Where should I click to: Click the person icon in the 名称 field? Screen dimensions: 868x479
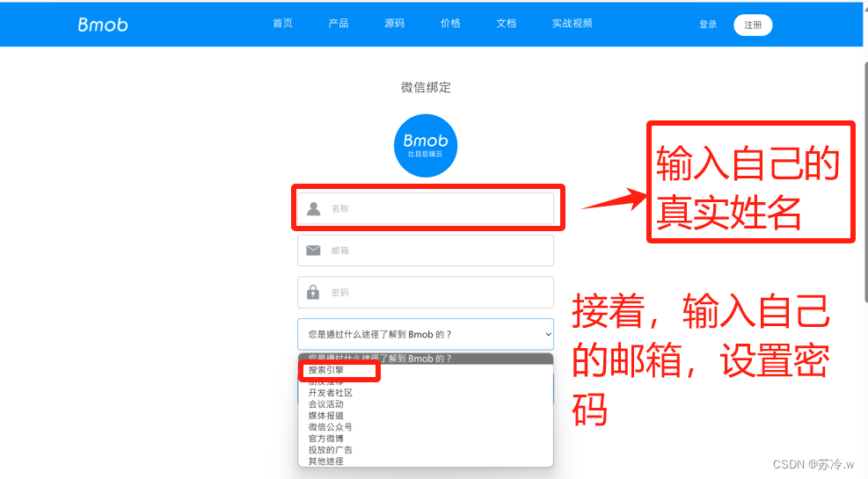click(314, 208)
